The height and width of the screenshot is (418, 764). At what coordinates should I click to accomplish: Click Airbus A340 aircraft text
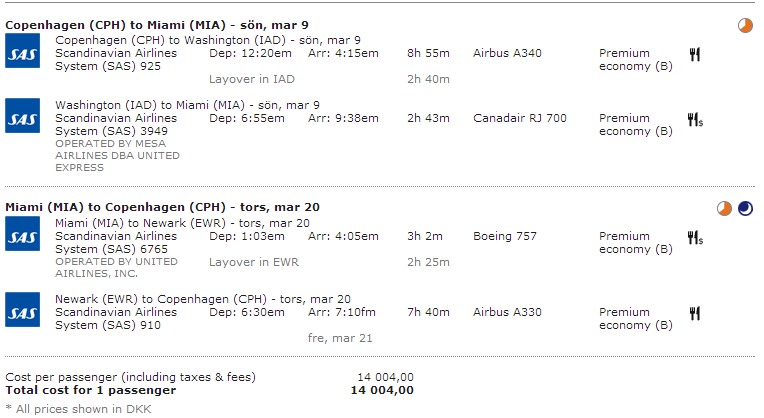(x=507, y=53)
